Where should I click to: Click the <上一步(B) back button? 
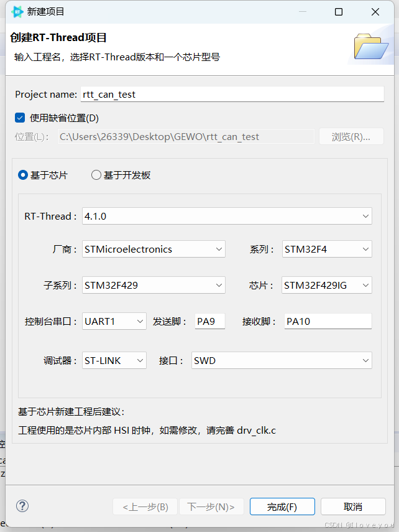pyautogui.click(x=145, y=506)
